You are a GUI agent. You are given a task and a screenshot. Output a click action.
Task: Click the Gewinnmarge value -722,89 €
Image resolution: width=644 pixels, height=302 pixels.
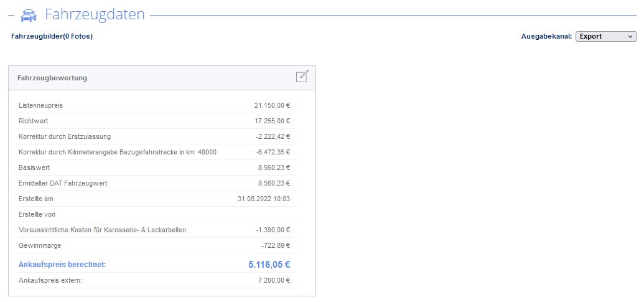click(x=276, y=246)
